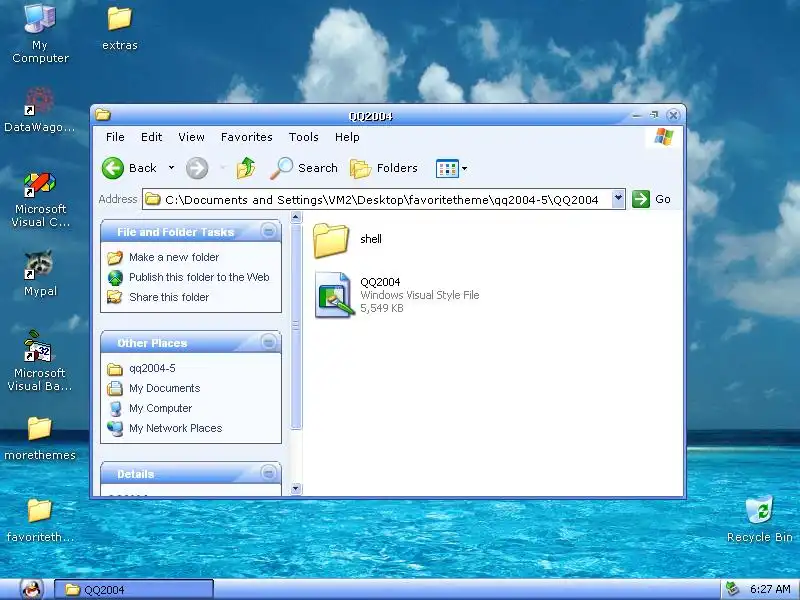
Task: Click the task pane scrollbar thumb
Action: [x=295, y=327]
